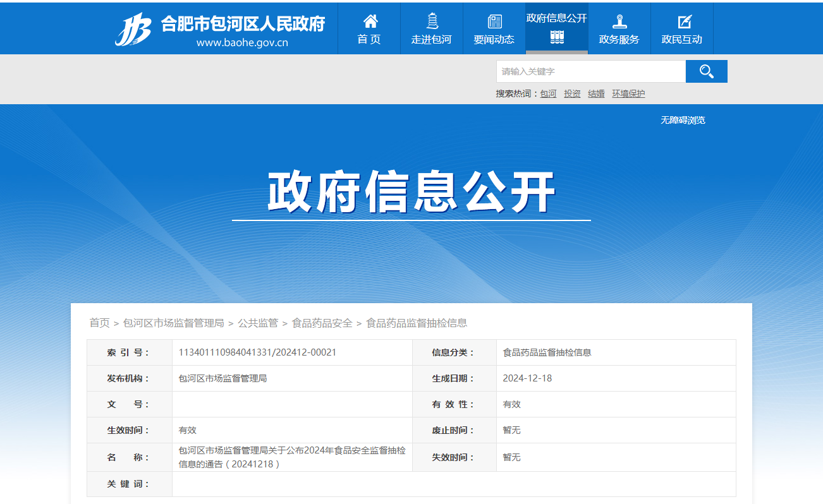Image resolution: width=823 pixels, height=504 pixels.
Task: Select hot search term 环境保护
Action: coord(628,93)
